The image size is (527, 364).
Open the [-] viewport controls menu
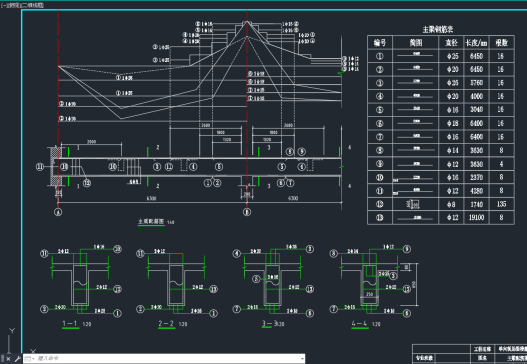[x=3, y=5]
